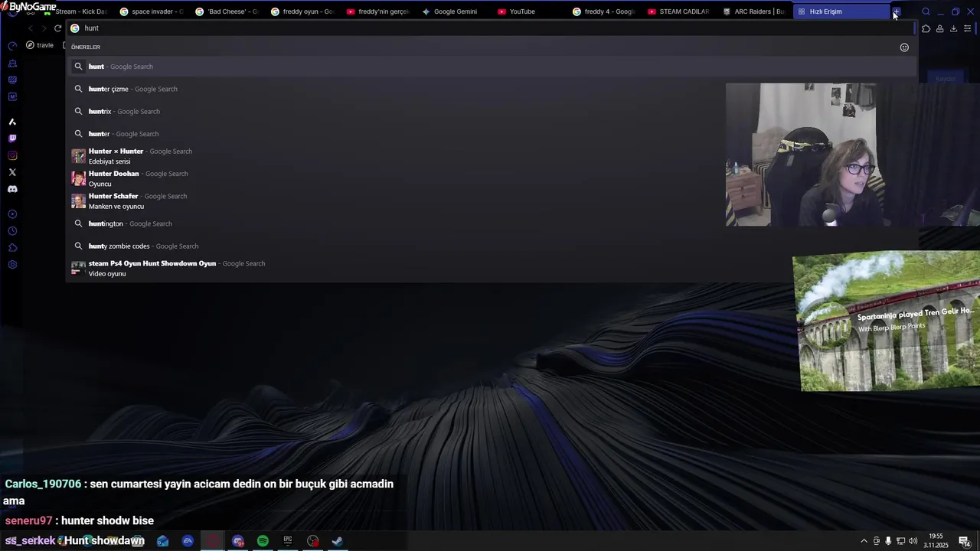Click the emoji smiley icon in suggestions
This screenshot has width=980, height=551.
point(904,47)
